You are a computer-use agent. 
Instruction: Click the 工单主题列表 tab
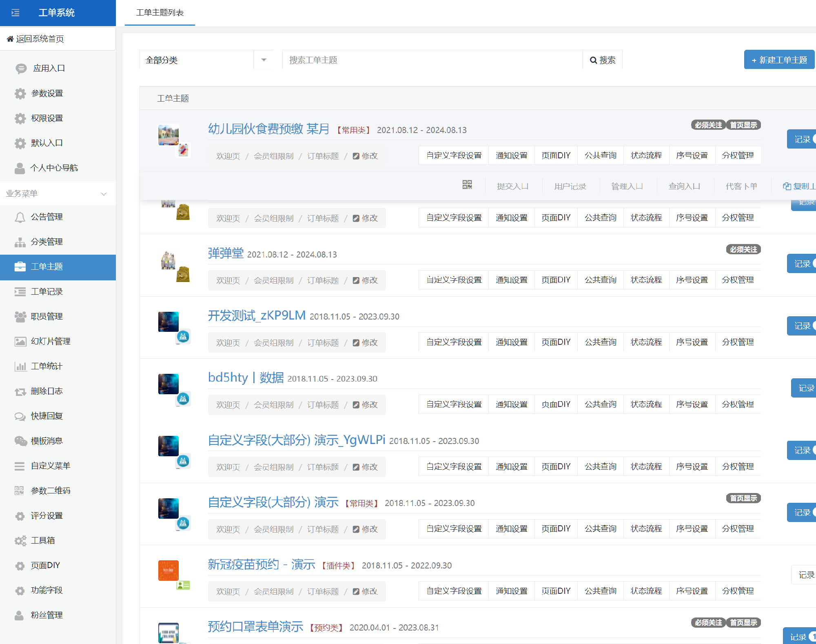tap(160, 13)
